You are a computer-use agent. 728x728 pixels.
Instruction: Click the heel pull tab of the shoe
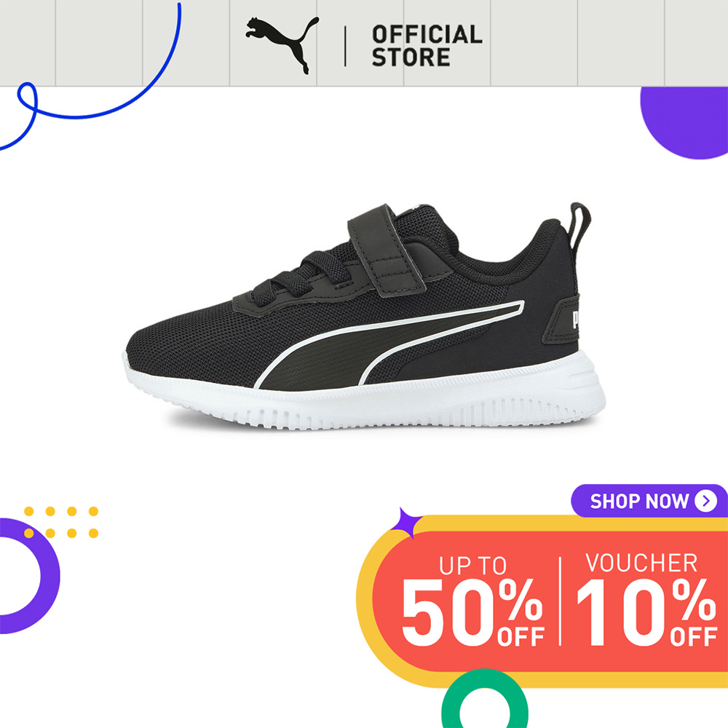click(579, 226)
